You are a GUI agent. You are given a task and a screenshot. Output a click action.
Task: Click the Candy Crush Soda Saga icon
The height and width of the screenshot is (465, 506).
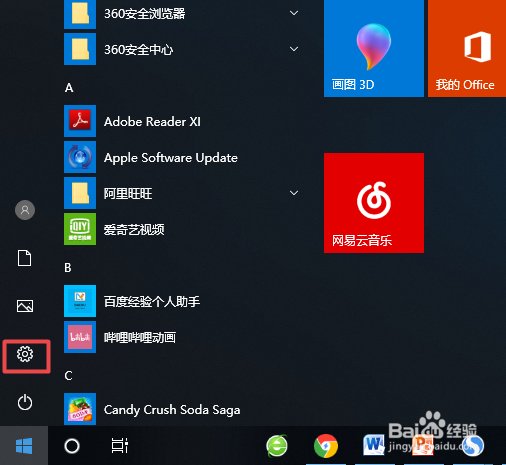point(80,409)
